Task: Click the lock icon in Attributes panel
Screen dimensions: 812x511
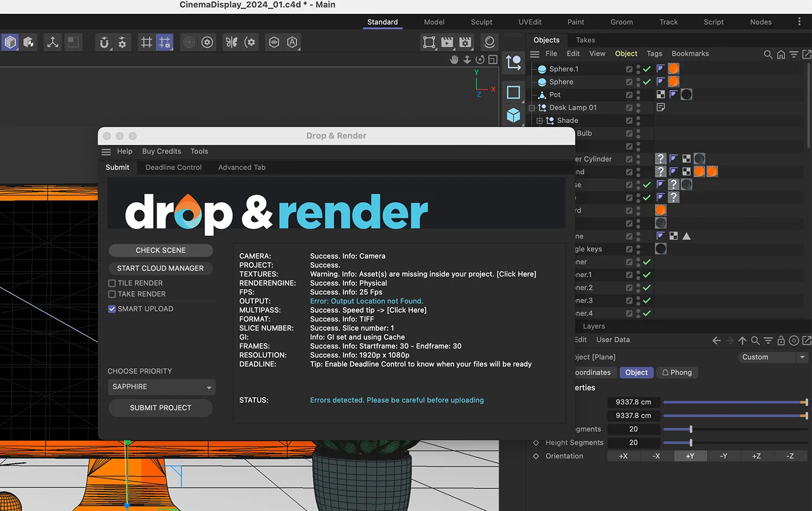Action: click(781, 340)
